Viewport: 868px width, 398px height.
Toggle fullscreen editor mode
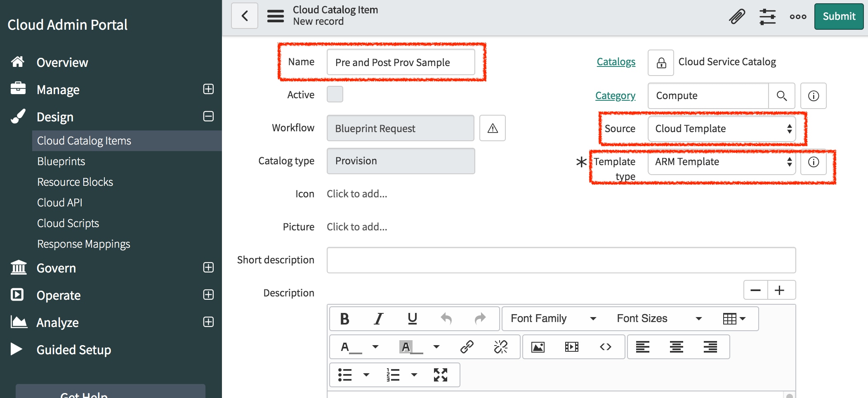coord(441,375)
